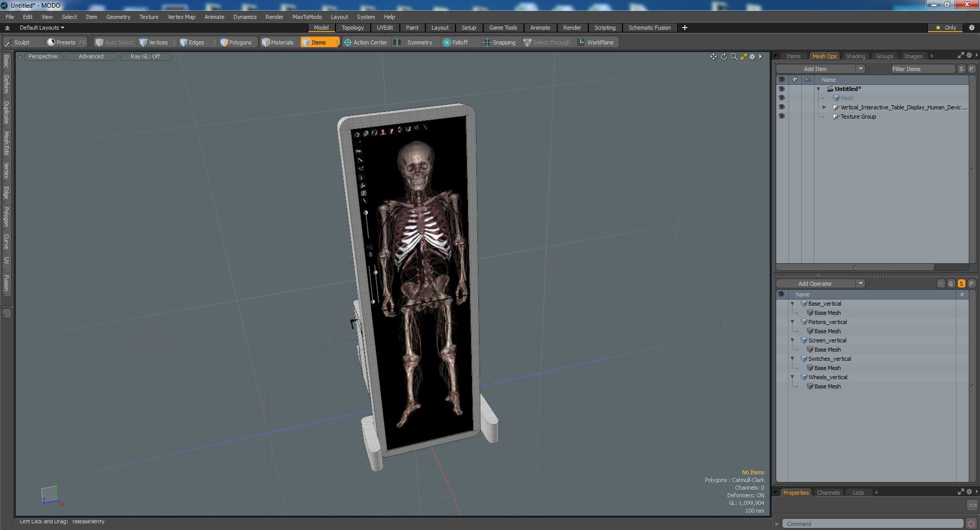The width and height of the screenshot is (980, 530).
Task: Collapse Screen_vertical operator
Action: 793,340
